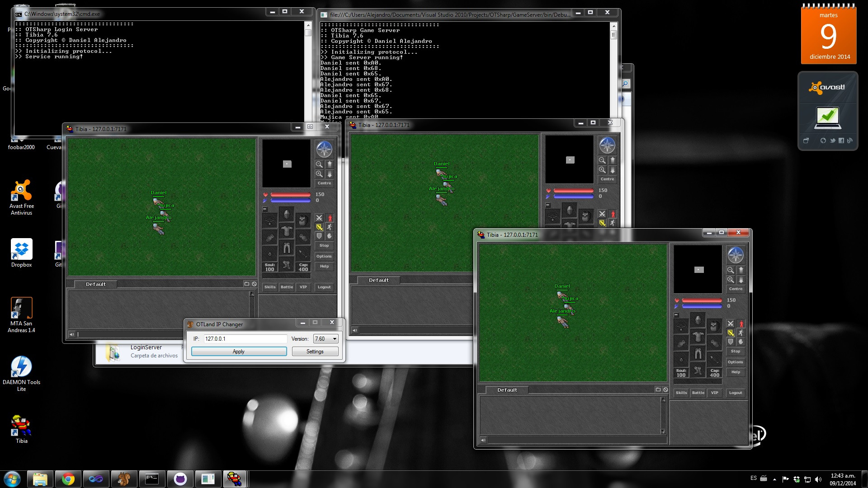
Task: Select the Default channel tab in front Tibia window
Action: click(x=507, y=390)
